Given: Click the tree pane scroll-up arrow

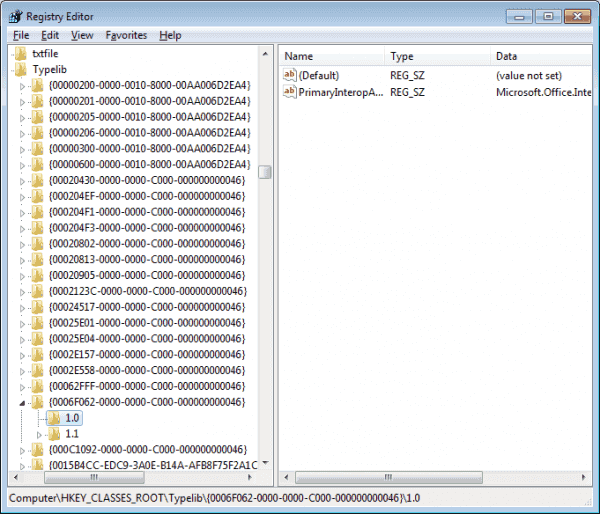Looking at the screenshot, I should tap(265, 54).
